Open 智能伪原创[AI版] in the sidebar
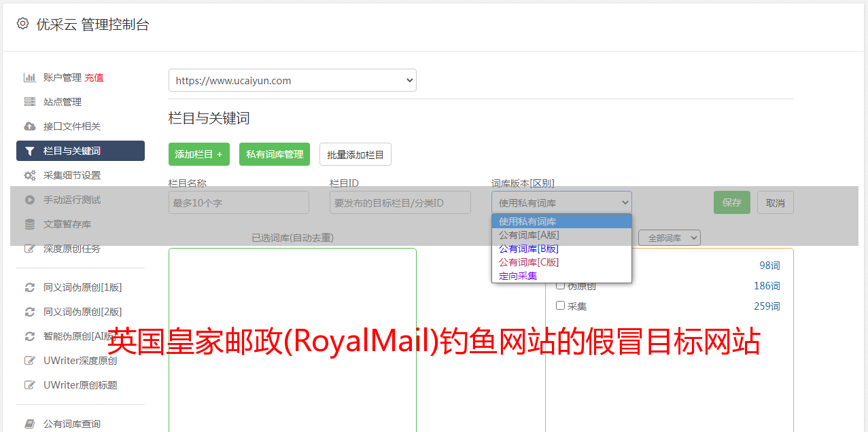Viewport: 868px width, 432px height. (x=80, y=336)
